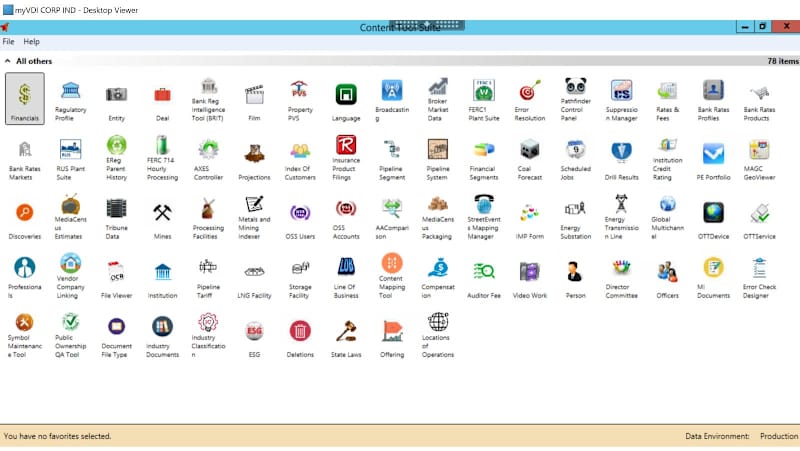The height and width of the screenshot is (451, 800).
Task: Open MediaCensus Estimates
Action: (x=70, y=218)
